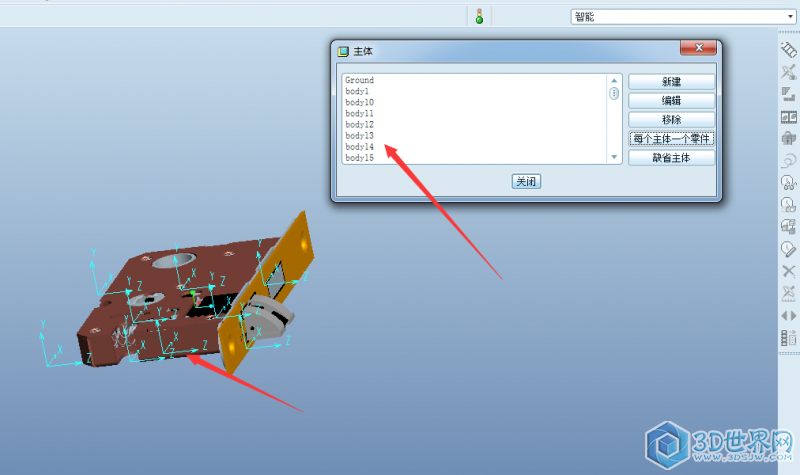
Task: Click the X delete icon in right toolbar
Action: [x=788, y=271]
